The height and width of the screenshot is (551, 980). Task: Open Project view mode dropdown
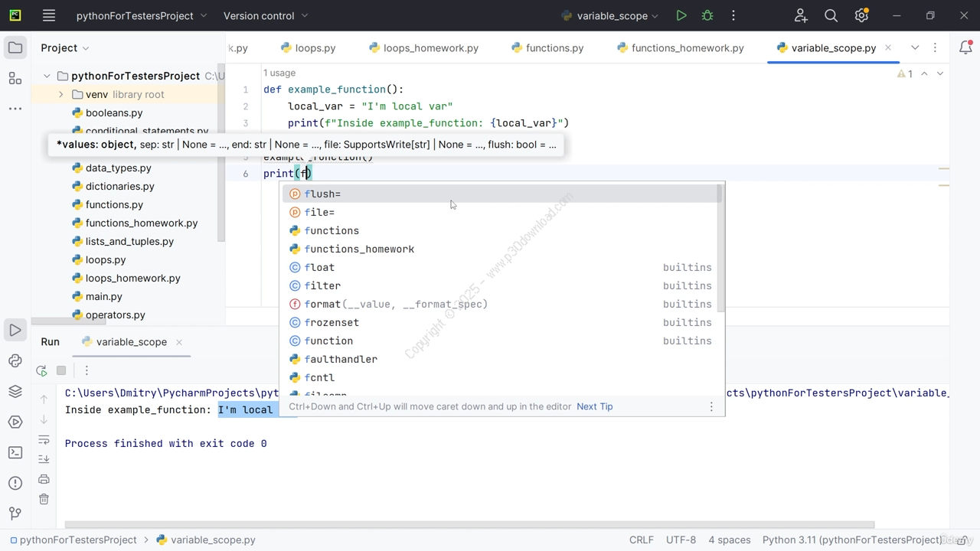pyautogui.click(x=65, y=47)
